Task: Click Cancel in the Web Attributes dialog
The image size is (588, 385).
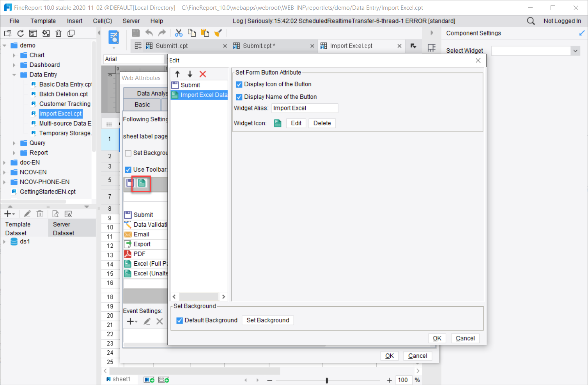Action: point(418,356)
